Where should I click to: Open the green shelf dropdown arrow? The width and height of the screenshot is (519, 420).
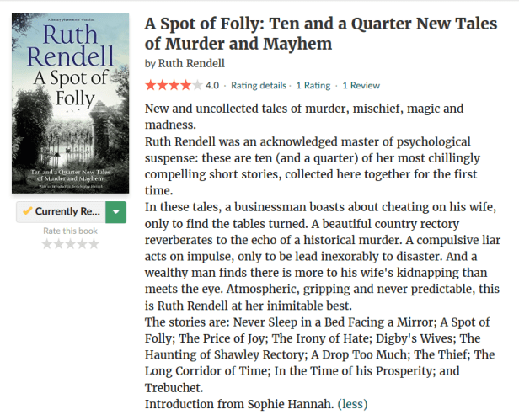click(x=116, y=211)
